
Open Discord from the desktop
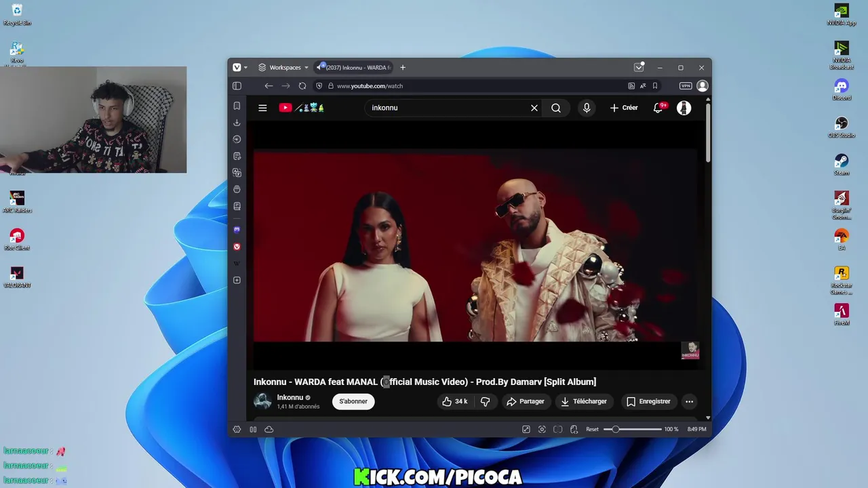(x=842, y=89)
